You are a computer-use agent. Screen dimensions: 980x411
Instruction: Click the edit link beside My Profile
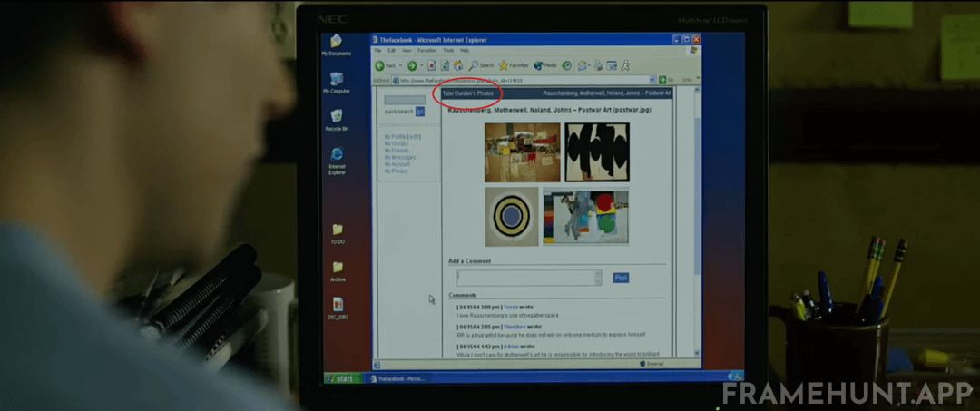point(414,136)
